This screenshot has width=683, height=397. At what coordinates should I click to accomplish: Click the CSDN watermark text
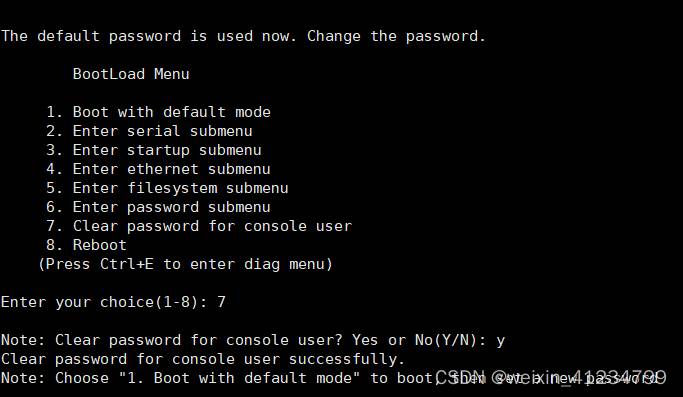[x=551, y=377]
